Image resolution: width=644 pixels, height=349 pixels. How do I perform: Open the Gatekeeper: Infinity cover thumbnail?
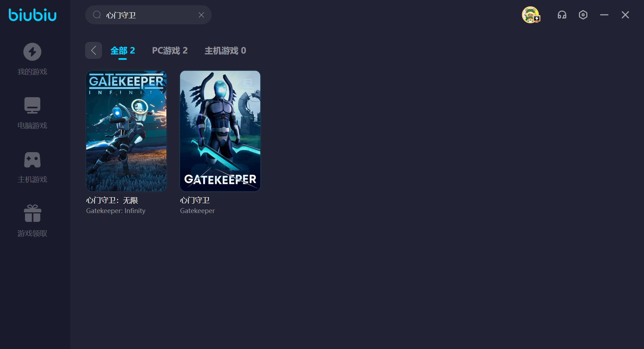click(126, 131)
